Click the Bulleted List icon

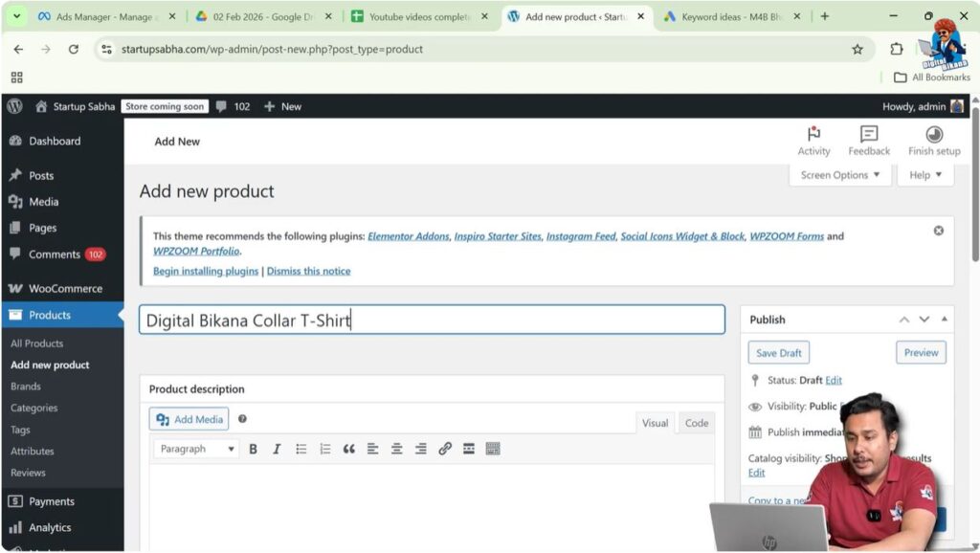tap(301, 448)
